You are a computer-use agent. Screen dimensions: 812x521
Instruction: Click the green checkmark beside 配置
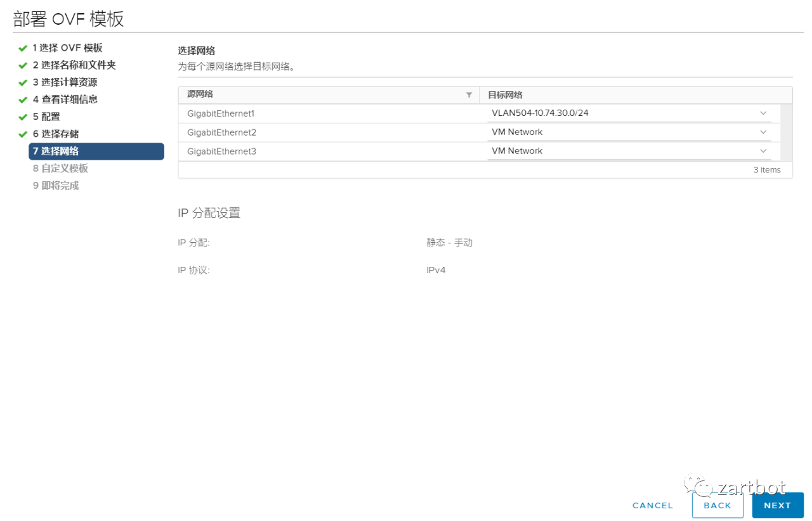pyautogui.click(x=23, y=117)
